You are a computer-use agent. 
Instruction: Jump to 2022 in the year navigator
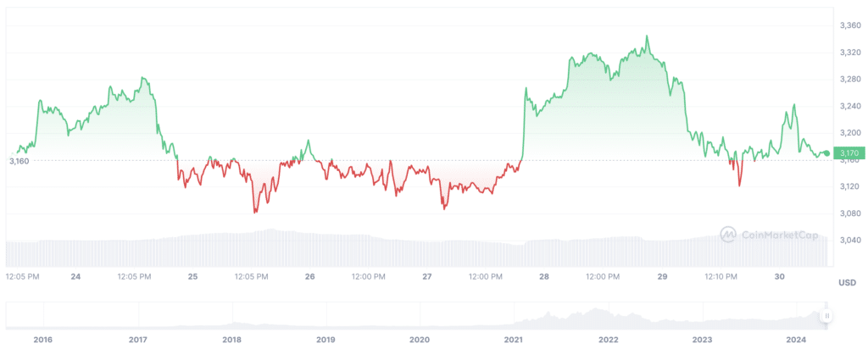click(608, 340)
